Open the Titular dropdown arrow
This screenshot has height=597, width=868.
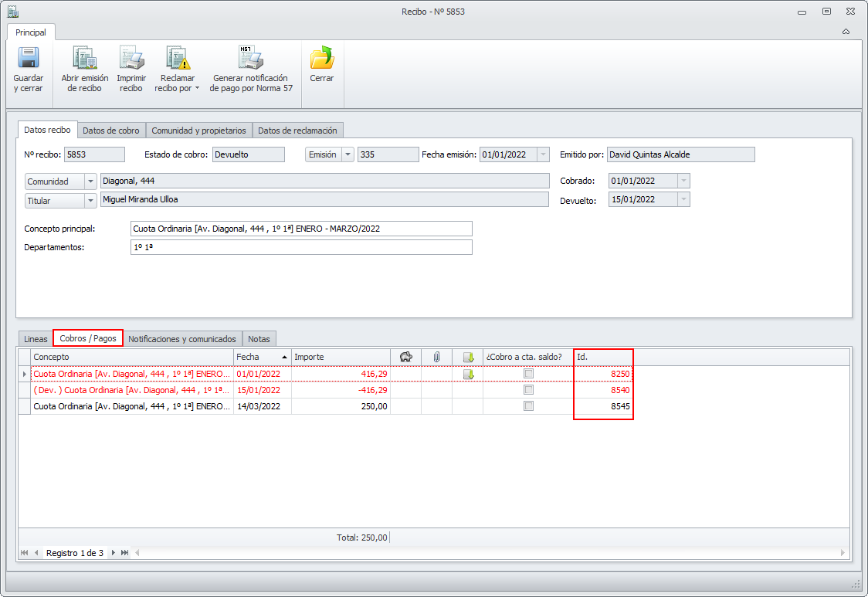click(x=91, y=201)
